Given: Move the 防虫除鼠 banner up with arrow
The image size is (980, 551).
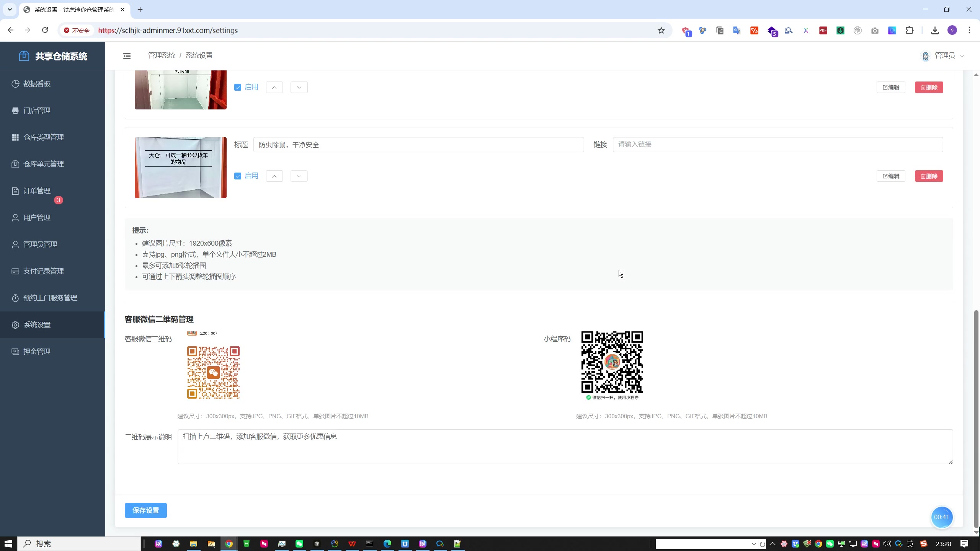Looking at the screenshot, I should coord(274,176).
